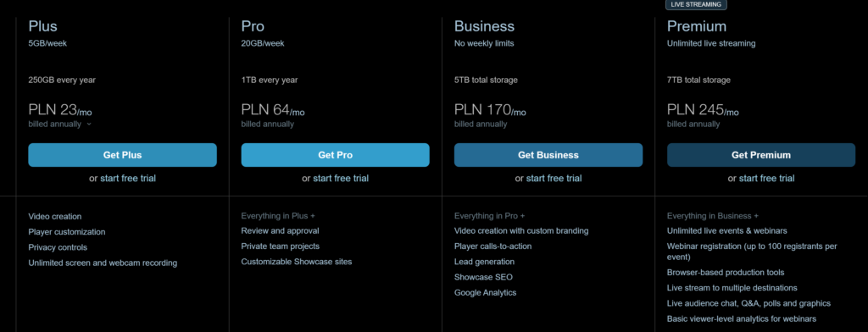868x332 pixels.
Task: Click the LIVE STREAMING badge above Premium
Action: (x=696, y=4)
